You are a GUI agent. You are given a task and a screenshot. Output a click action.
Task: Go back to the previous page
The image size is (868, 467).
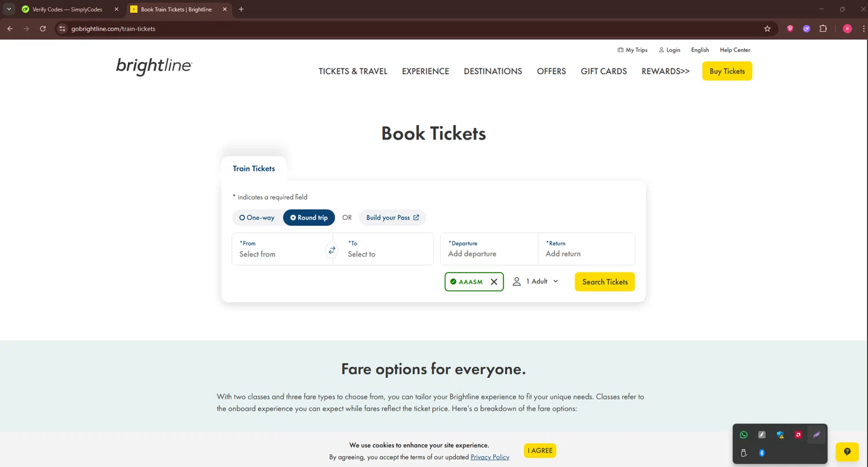point(10,28)
